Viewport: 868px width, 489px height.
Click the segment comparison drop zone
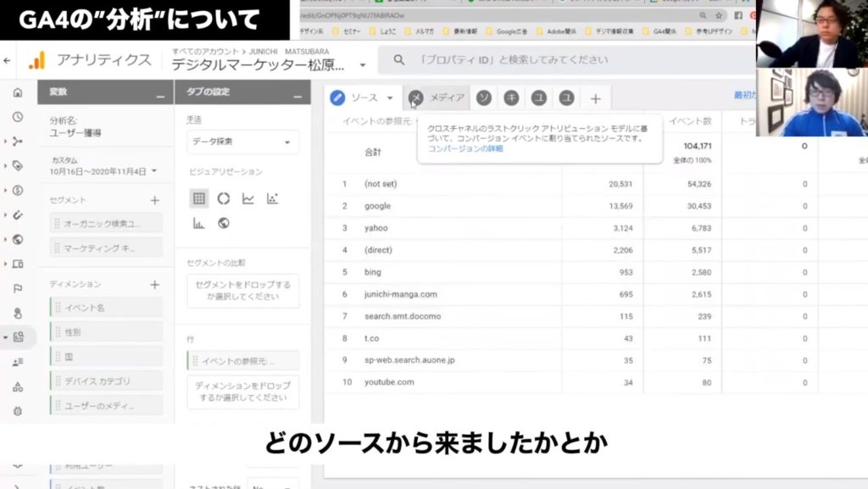243,291
